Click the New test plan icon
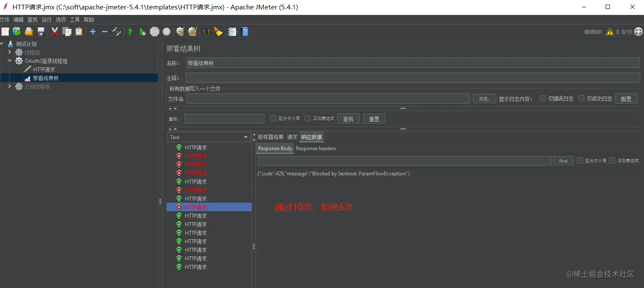The width and height of the screenshot is (644, 288). pyautogui.click(x=5, y=32)
